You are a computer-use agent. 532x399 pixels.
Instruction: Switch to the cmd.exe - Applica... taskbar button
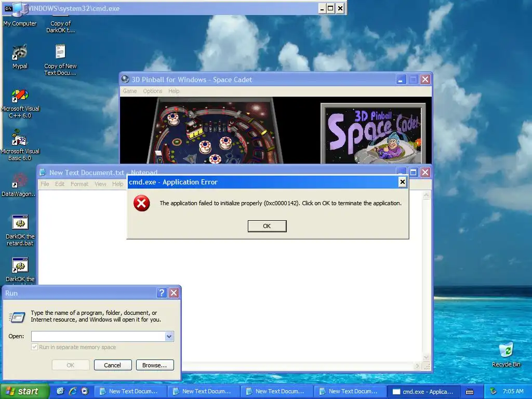click(424, 392)
